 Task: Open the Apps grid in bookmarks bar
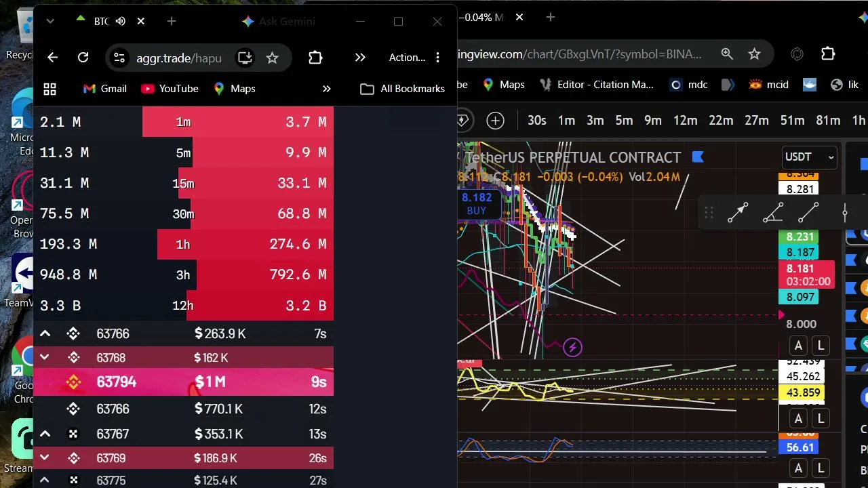tap(50, 89)
